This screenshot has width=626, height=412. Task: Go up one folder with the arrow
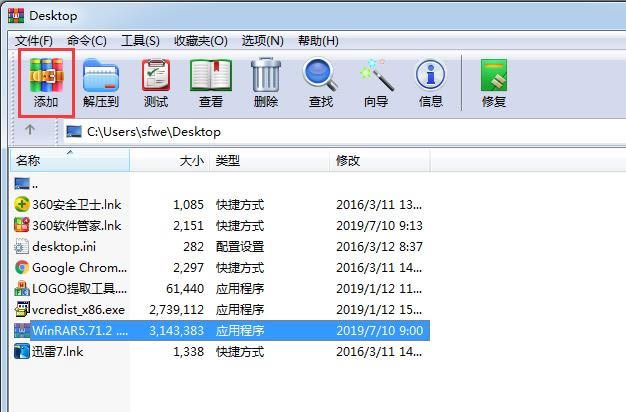tap(30, 129)
